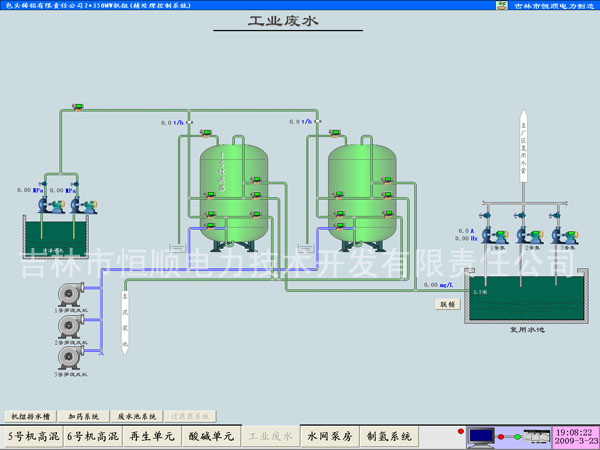Screen dimensions: 600x450
Task: Select the 水网泵房 tab
Action: 330,436
